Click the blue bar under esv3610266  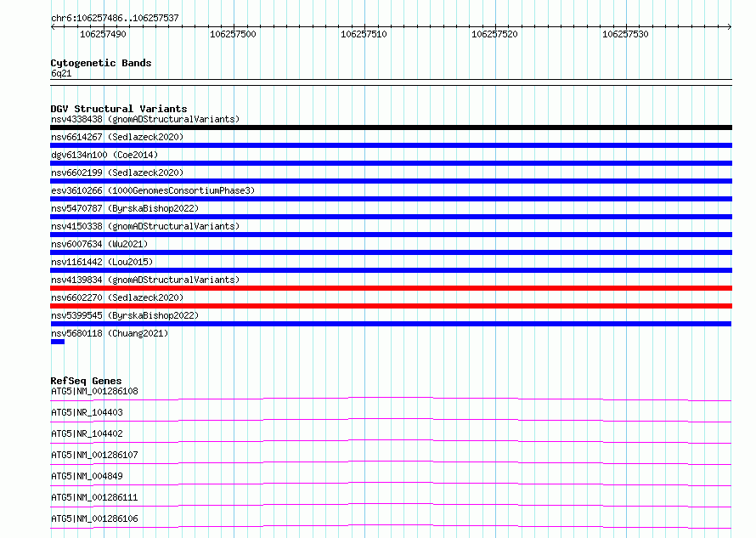(391, 199)
